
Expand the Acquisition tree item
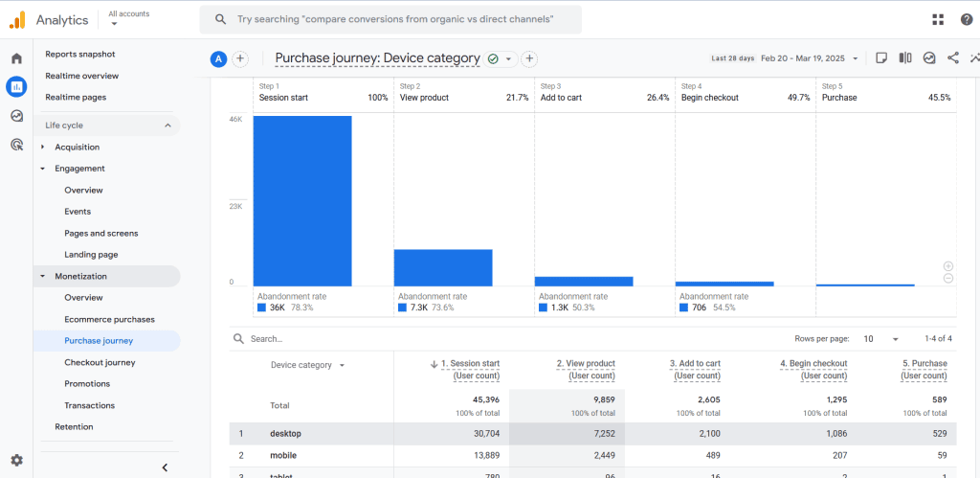[42, 147]
